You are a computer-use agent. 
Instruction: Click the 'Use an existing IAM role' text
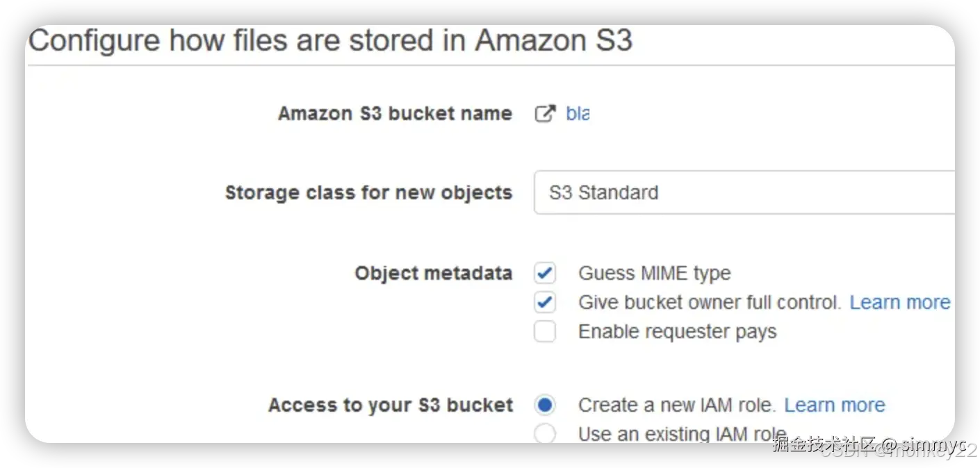click(x=681, y=435)
